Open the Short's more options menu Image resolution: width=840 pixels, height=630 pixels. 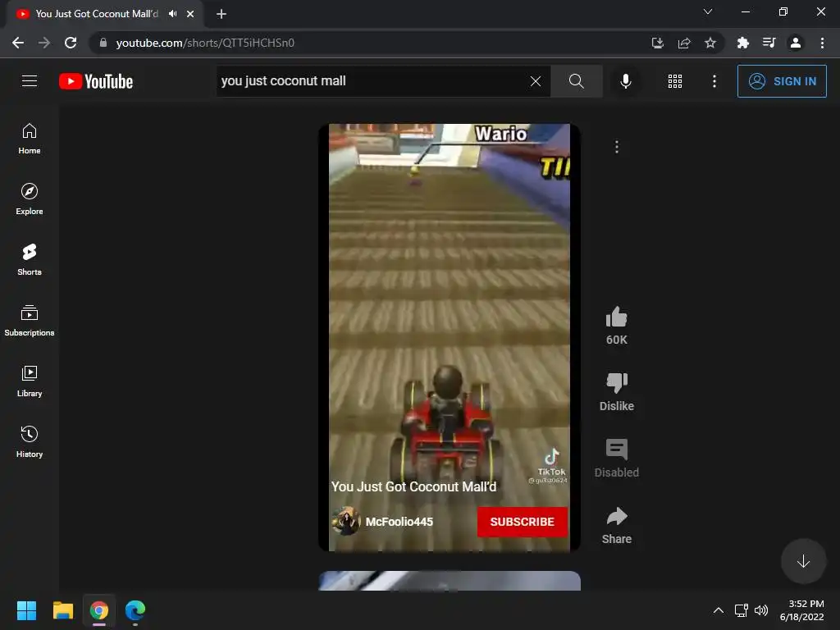coord(617,147)
